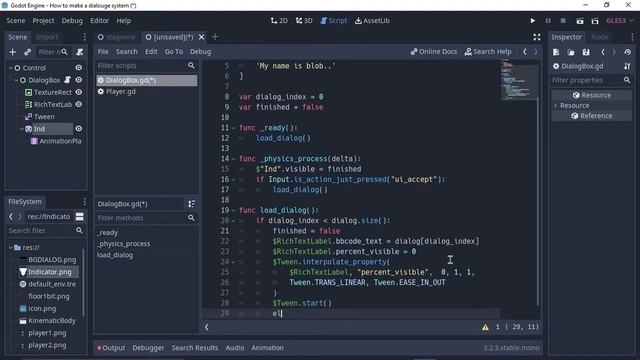
Task: Click the Filter methods field
Action: click(146, 218)
